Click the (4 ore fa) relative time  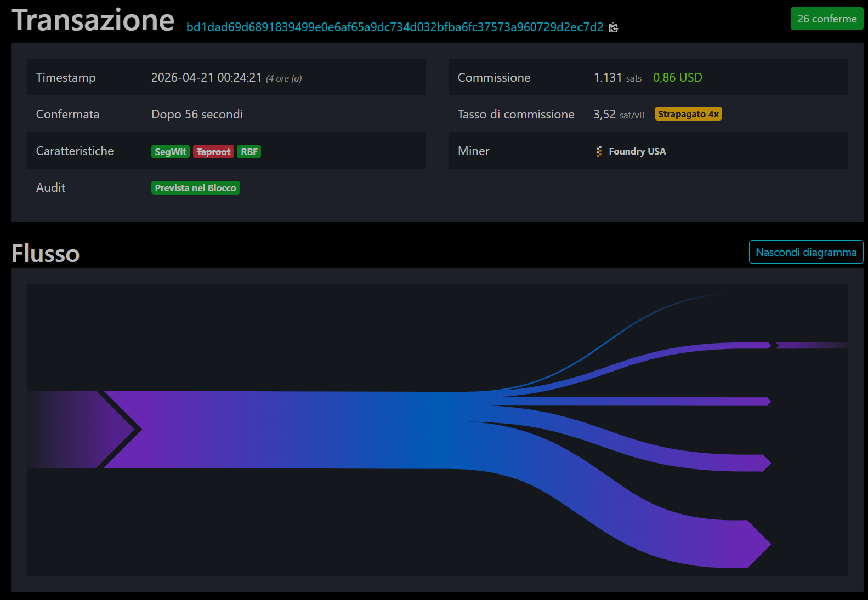click(x=284, y=78)
